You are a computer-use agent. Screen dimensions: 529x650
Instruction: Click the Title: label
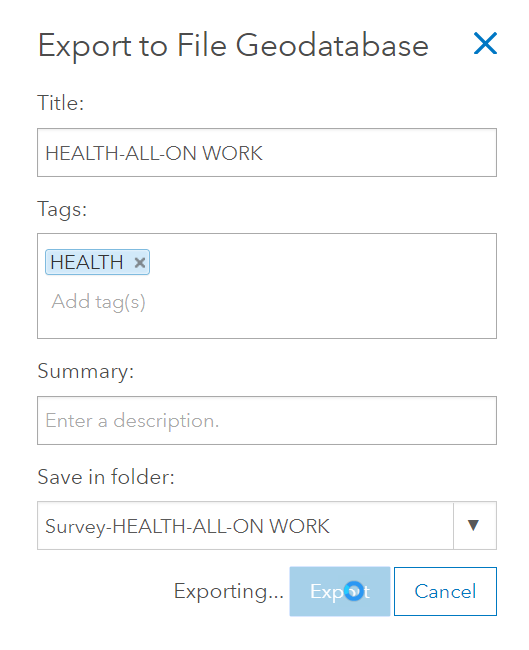click(61, 103)
